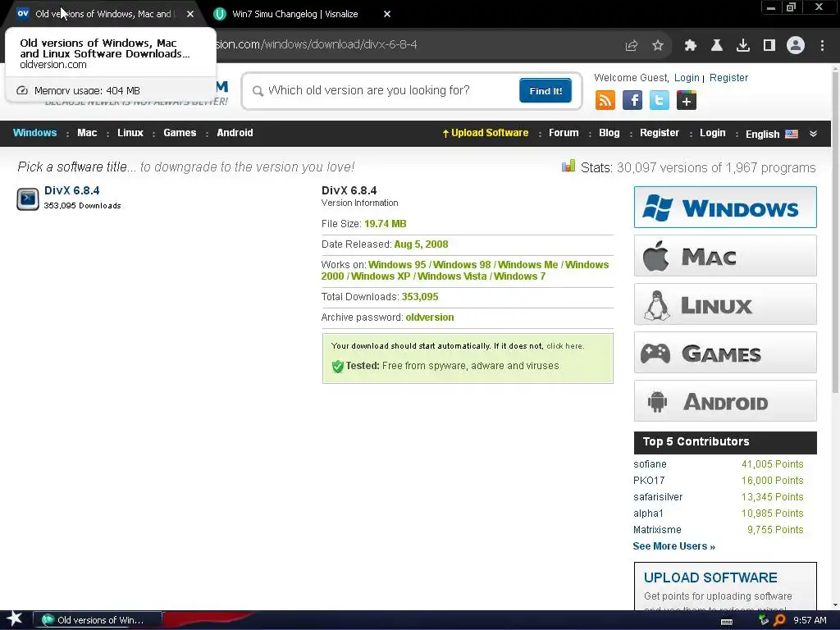Image resolution: width=840 pixels, height=630 pixels.
Task: Click the taskbar Old versions of Win button
Action: (x=98, y=620)
